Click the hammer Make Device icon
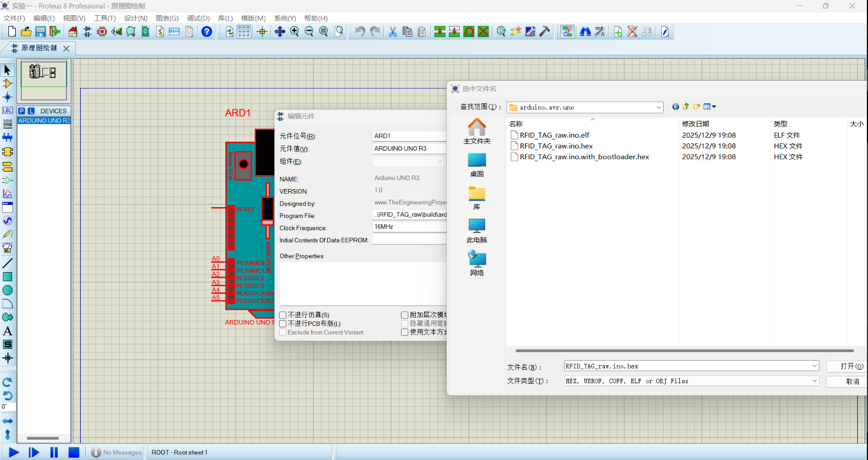Screen dimensions: 868x460 pyautogui.click(x=544, y=32)
